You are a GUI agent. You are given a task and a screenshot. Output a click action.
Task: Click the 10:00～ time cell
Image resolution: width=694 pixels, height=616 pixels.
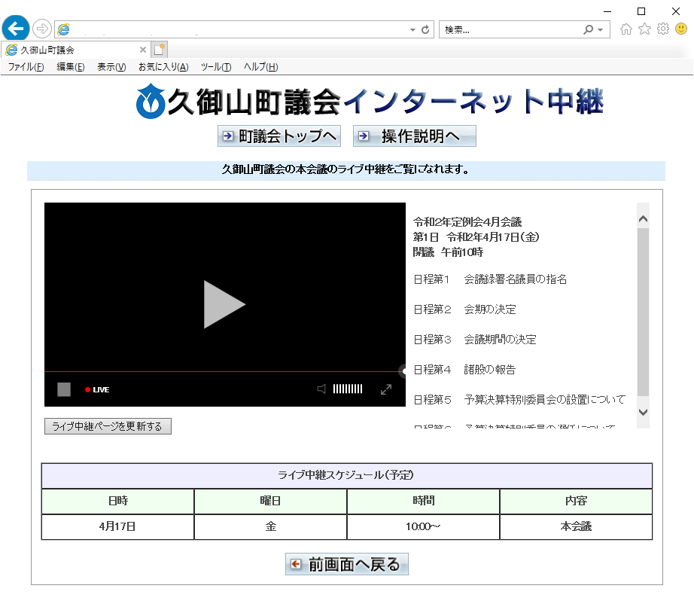pyautogui.click(x=423, y=526)
